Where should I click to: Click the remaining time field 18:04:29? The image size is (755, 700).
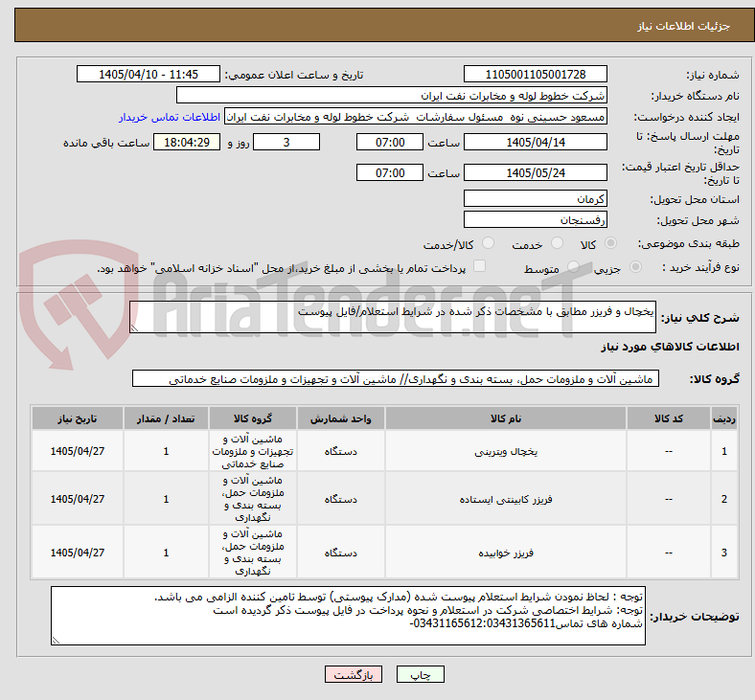tap(187, 143)
